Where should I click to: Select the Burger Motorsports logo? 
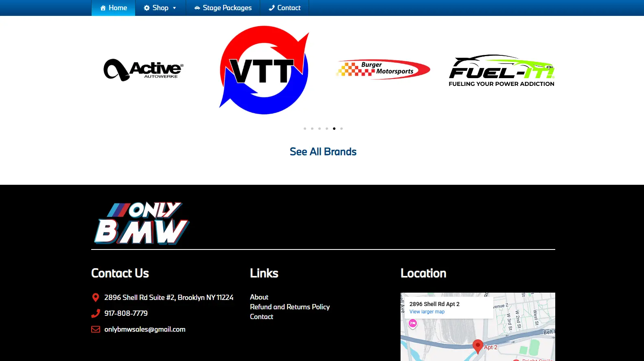pyautogui.click(x=383, y=69)
